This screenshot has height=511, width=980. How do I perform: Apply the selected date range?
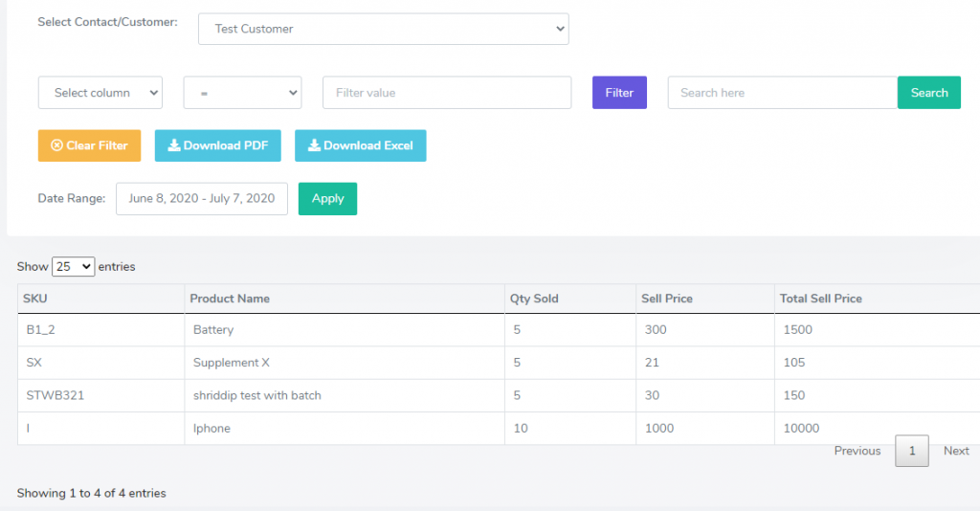coord(327,199)
